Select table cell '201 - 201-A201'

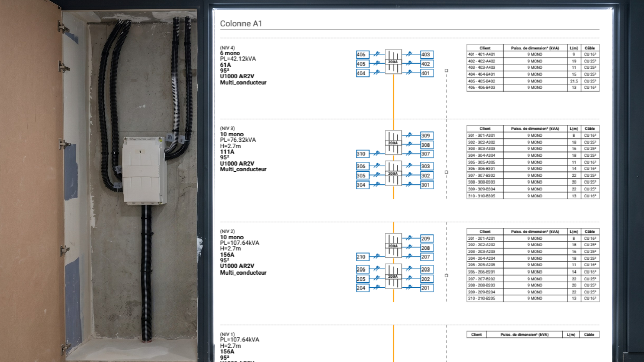(x=485, y=238)
